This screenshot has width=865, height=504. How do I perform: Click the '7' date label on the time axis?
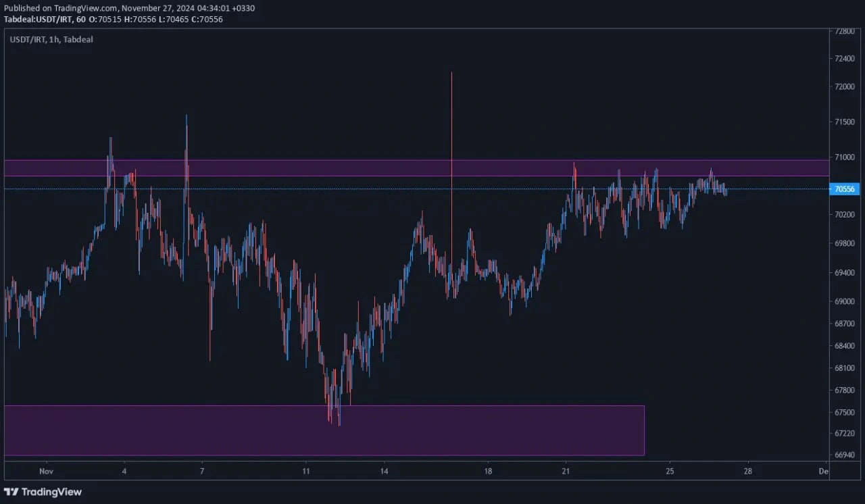coord(202,471)
